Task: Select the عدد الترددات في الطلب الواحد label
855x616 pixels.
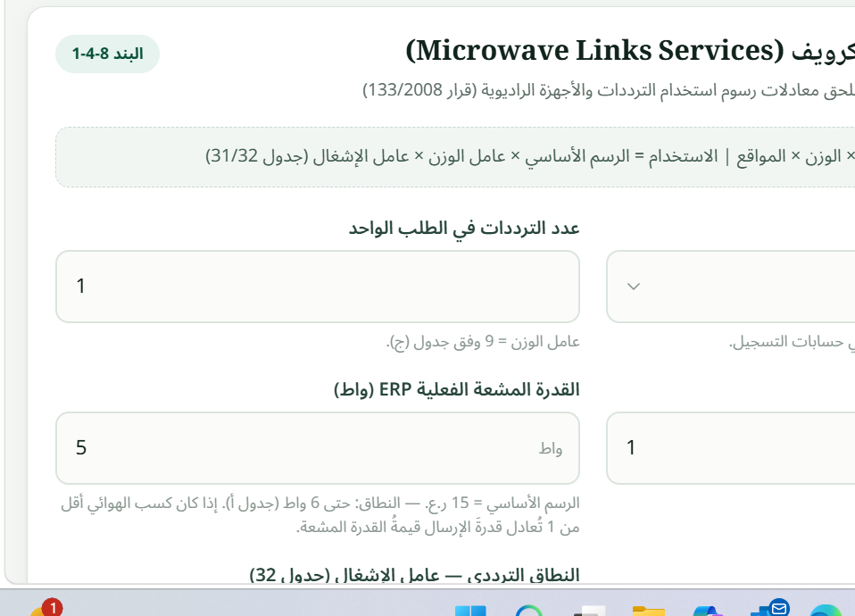Action: click(x=464, y=228)
